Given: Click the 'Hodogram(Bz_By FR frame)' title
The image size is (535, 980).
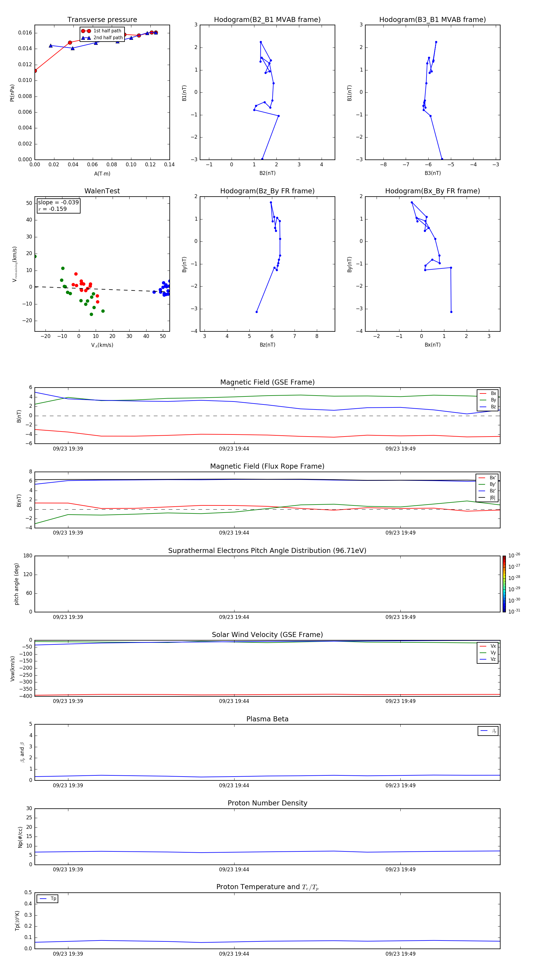Looking at the screenshot, I should tap(267, 191).
